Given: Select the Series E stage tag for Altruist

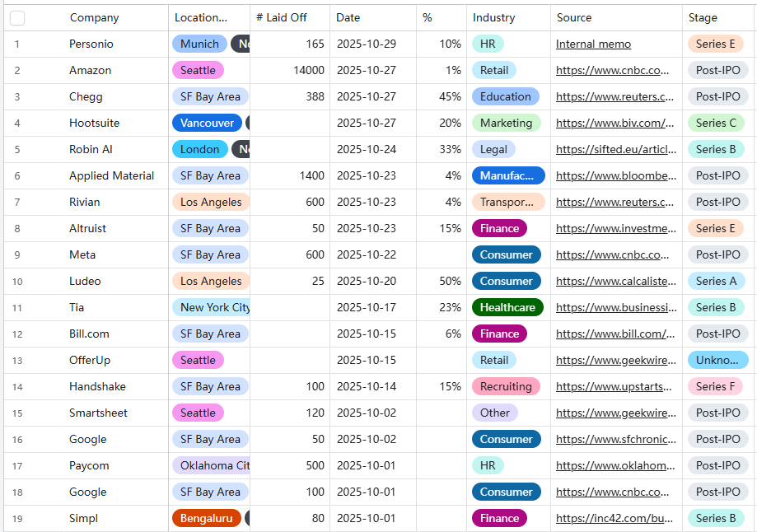Looking at the screenshot, I should pos(716,228).
